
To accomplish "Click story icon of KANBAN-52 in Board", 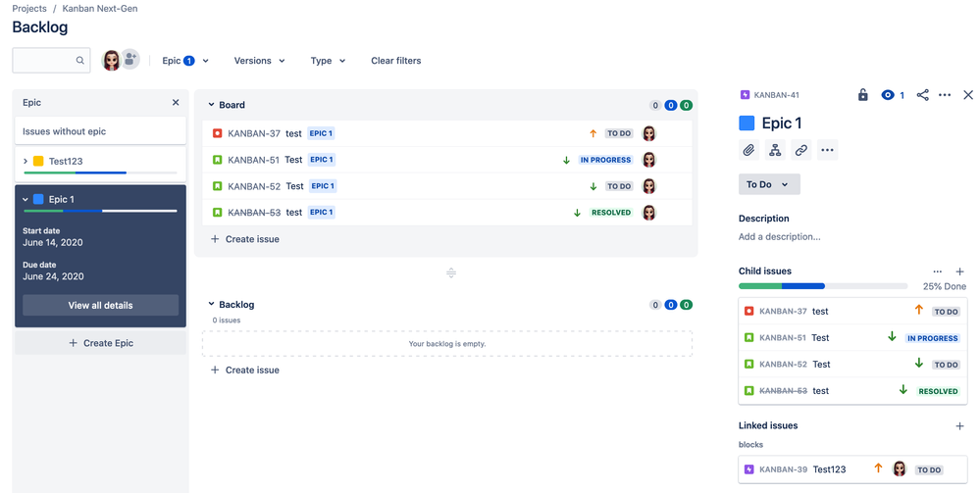I will pyautogui.click(x=217, y=186).
